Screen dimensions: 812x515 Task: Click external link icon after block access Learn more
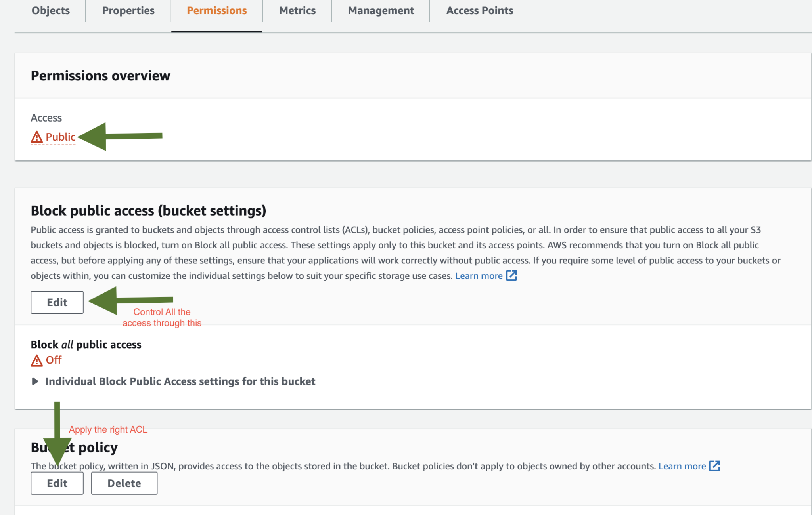point(512,275)
